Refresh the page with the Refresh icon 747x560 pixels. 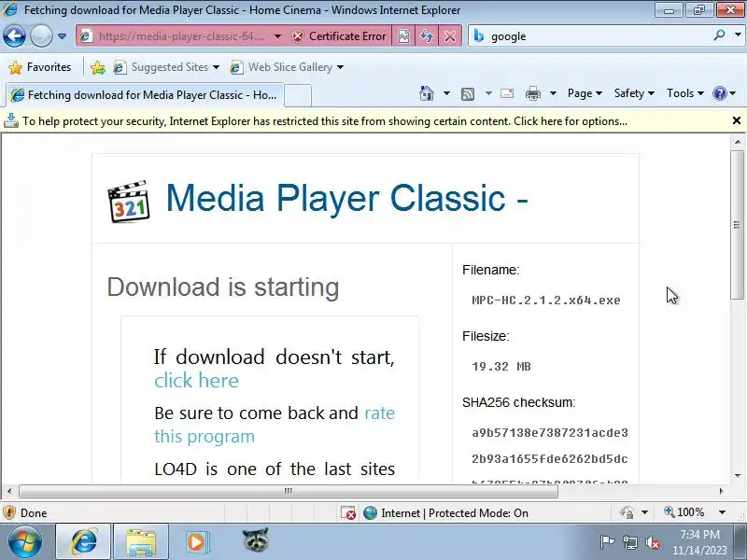coord(427,36)
